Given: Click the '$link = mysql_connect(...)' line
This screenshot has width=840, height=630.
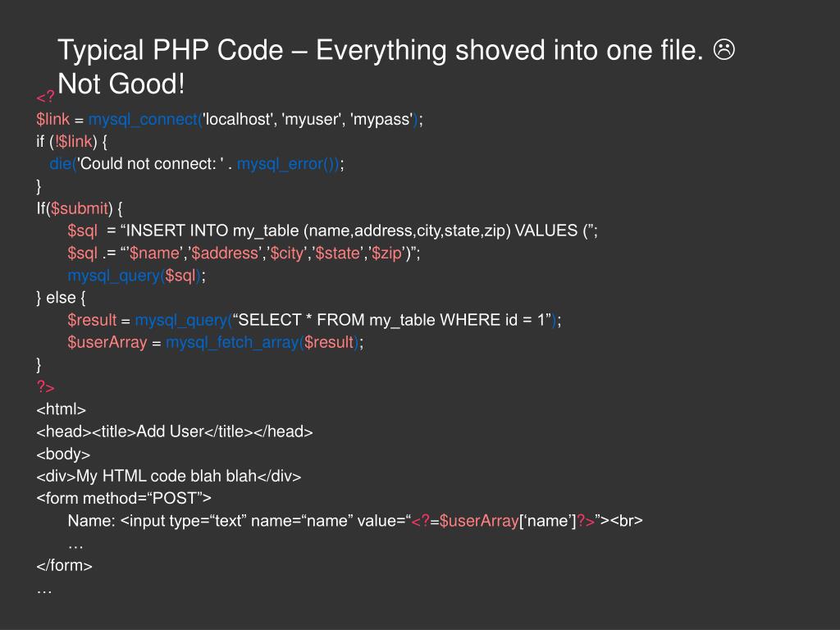Looking at the screenshot, I should 230,119.
